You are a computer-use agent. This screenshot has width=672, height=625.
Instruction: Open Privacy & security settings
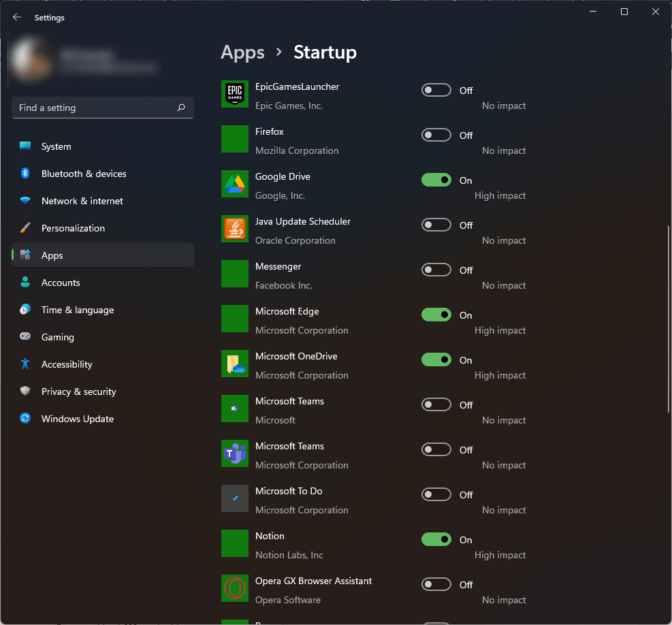[x=103, y=391]
